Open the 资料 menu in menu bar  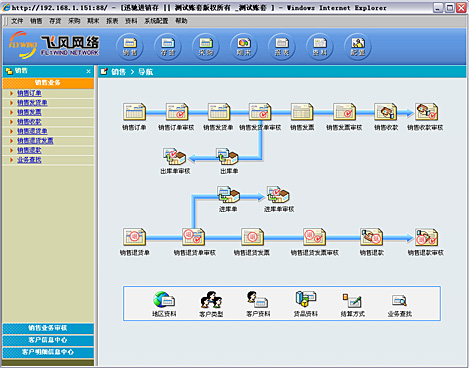(x=131, y=21)
